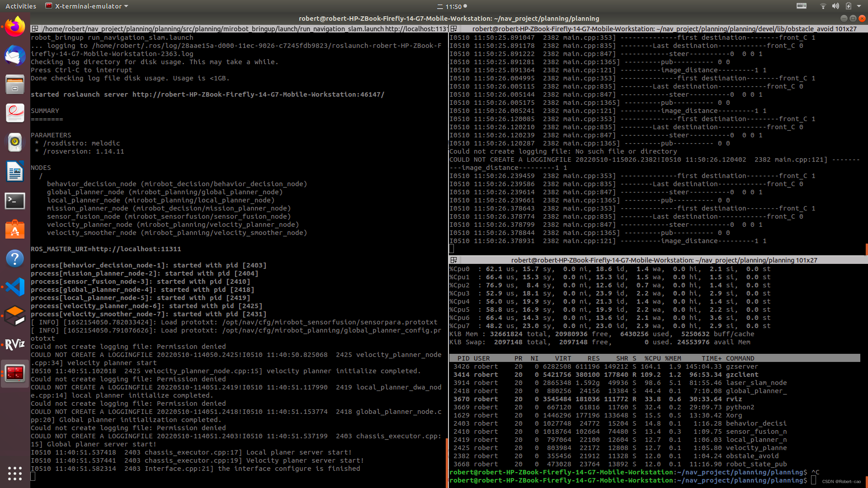This screenshot has width=868, height=488.
Task: Switch to the running red terminal app in dock
Action: (15, 373)
